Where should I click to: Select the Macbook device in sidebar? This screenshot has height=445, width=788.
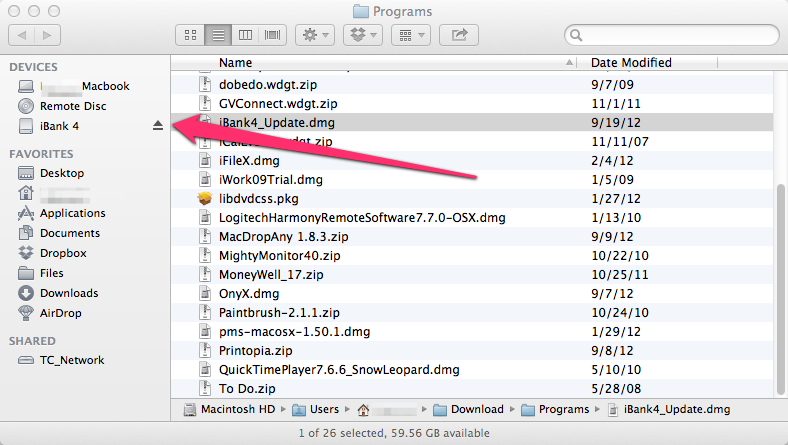tap(84, 86)
